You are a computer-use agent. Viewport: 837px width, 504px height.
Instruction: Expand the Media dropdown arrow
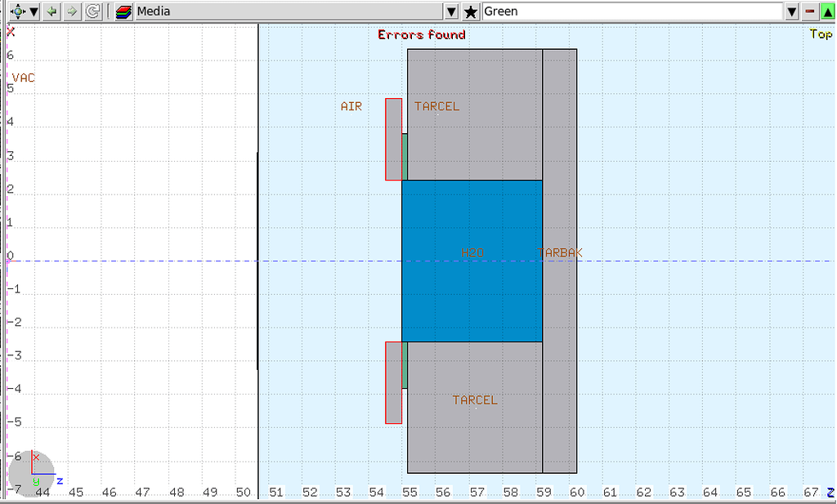click(x=451, y=11)
